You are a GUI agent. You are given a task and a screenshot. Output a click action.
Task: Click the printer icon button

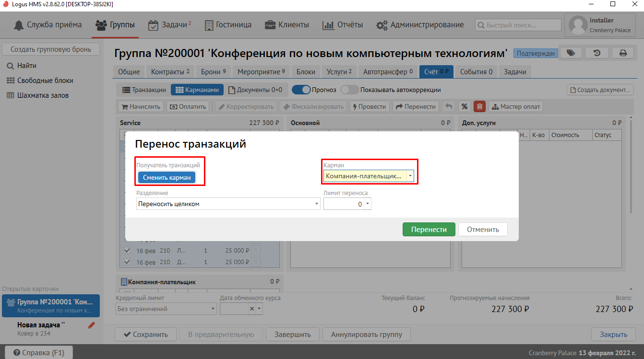(x=623, y=53)
